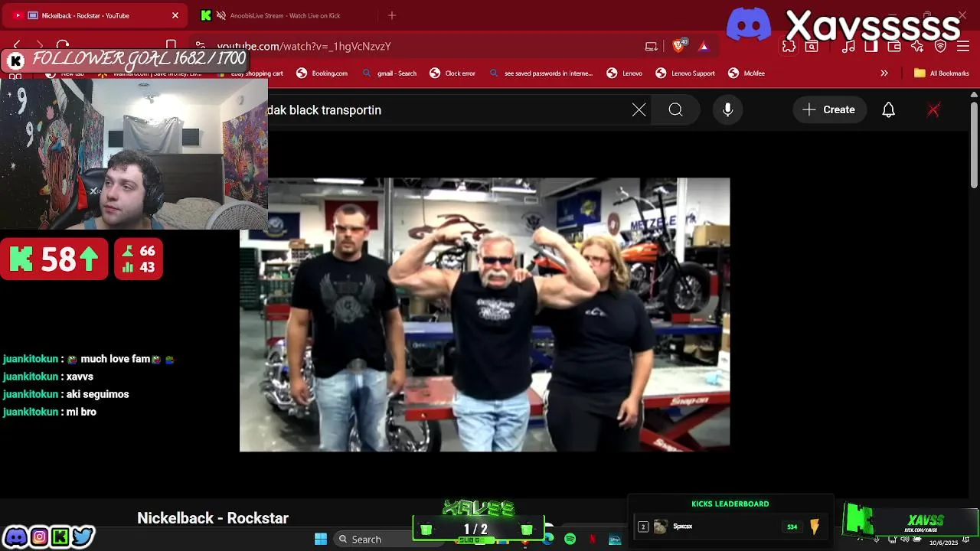Open Netflix from the taskbar

click(x=593, y=539)
